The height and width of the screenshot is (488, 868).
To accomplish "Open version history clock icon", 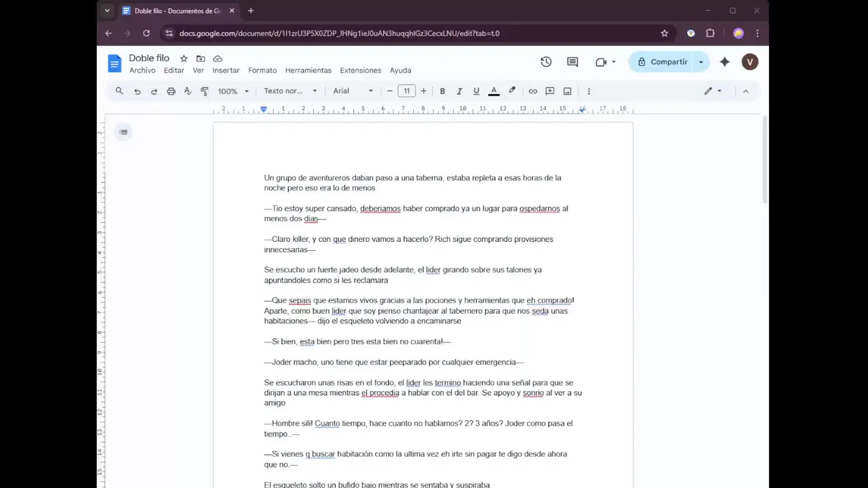I will click(546, 62).
